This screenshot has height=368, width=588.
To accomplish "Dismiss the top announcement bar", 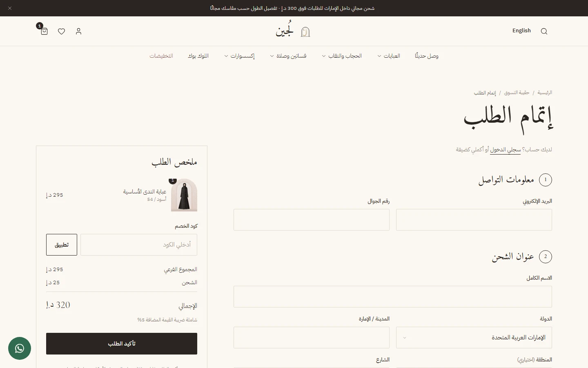I will pos(10,8).
